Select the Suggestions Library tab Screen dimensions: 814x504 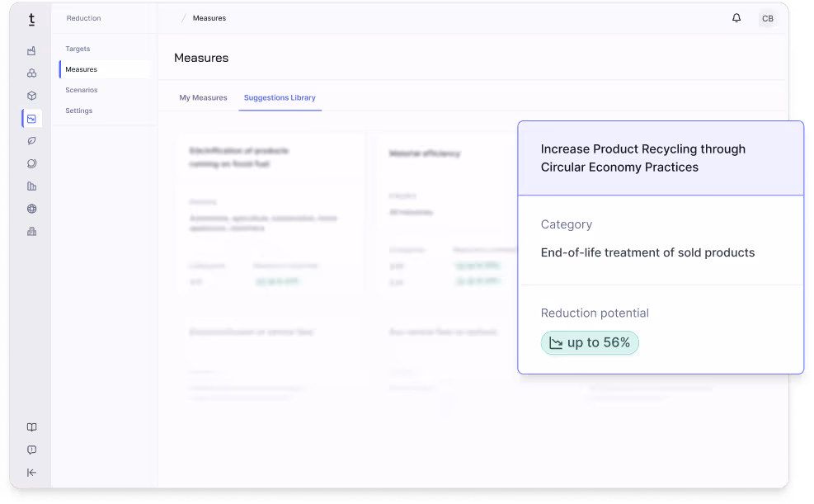click(x=280, y=97)
